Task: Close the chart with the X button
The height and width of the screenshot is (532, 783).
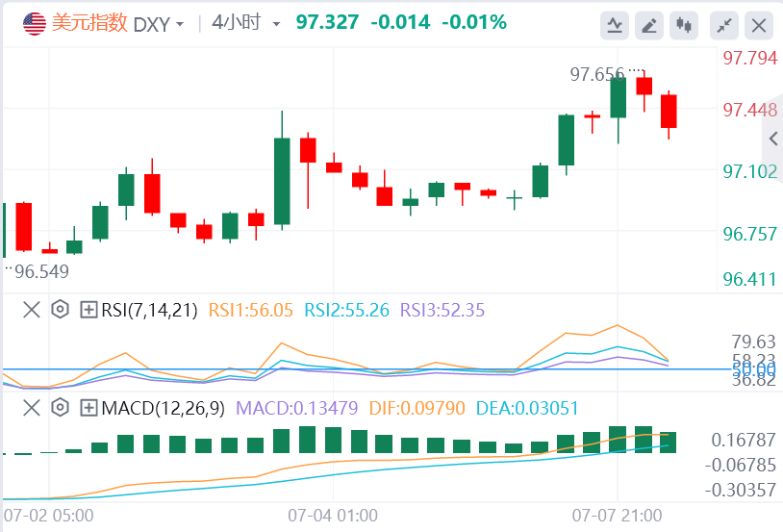Action: click(760, 25)
